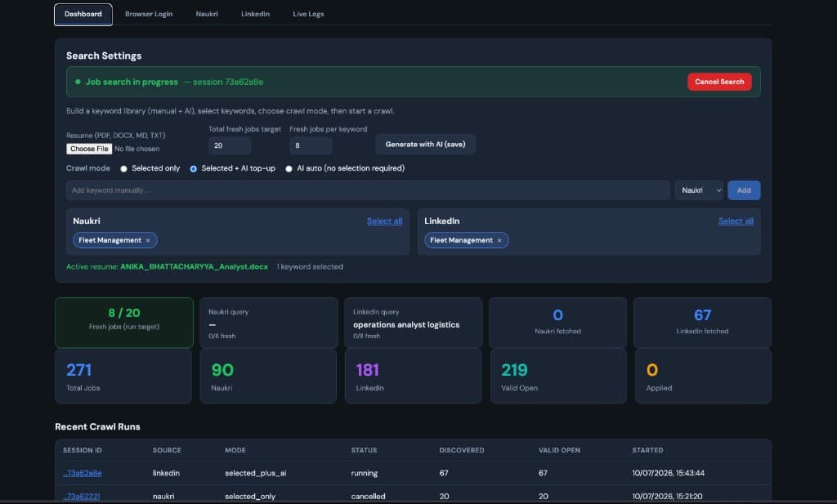Viewport: 837px width, 504px height.
Task: Click the '1 keyword selected' text
Action: 310,266
